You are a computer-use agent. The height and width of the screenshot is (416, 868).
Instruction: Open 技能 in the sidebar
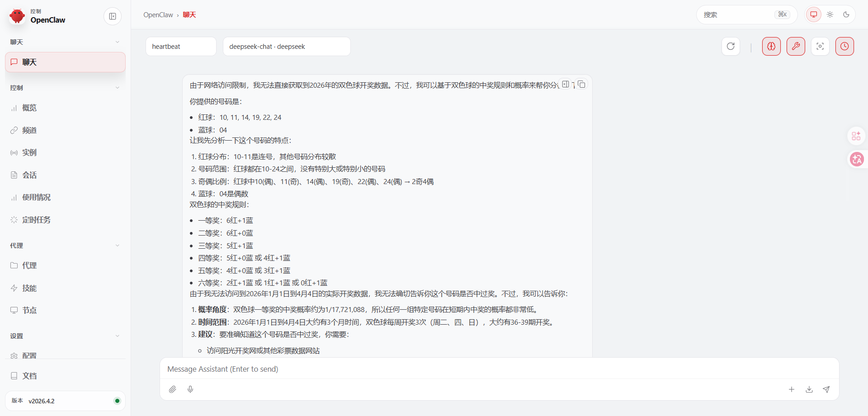(29, 288)
